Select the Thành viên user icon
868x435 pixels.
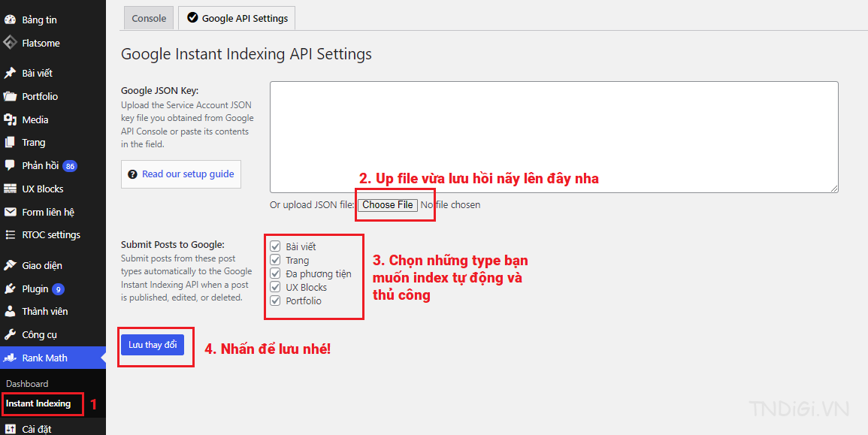[x=10, y=311]
